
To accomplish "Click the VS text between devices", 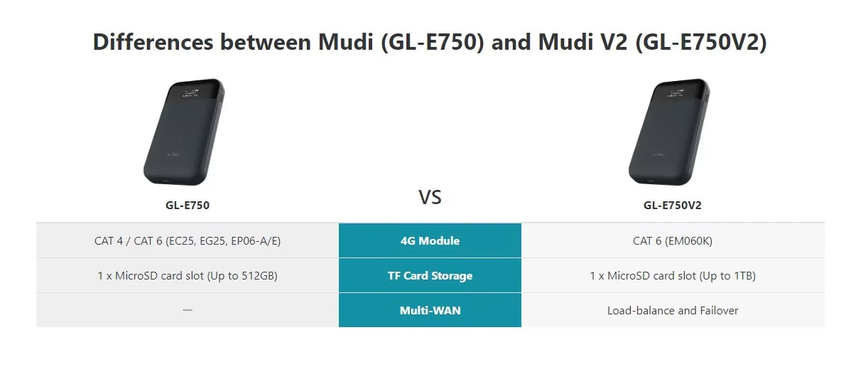I will tap(430, 197).
